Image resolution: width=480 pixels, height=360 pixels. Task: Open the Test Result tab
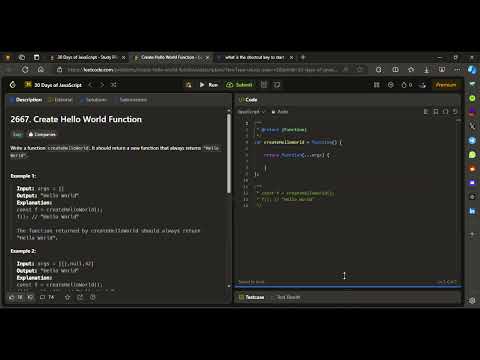286,297
